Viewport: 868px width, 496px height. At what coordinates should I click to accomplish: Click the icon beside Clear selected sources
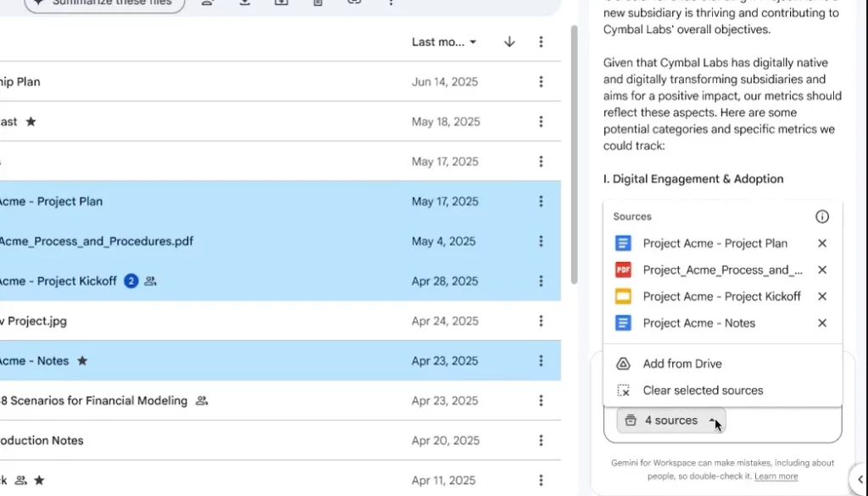coord(623,390)
